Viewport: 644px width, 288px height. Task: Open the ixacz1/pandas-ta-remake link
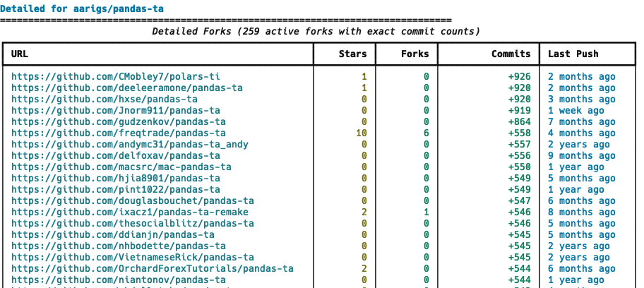click(x=130, y=212)
